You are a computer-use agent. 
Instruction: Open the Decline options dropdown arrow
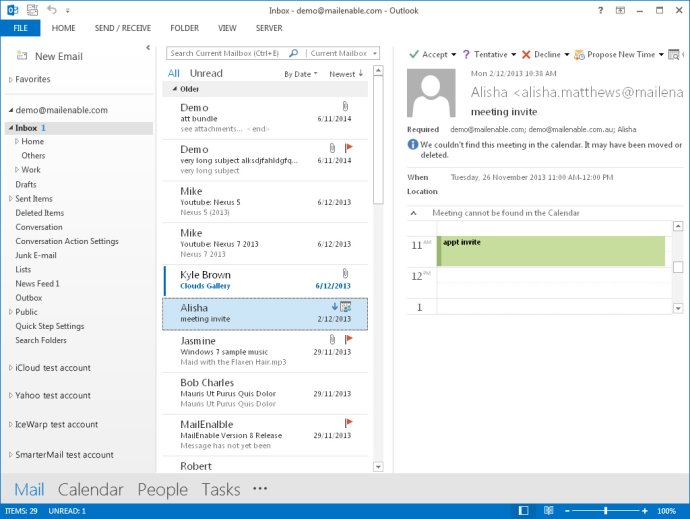pyautogui.click(x=567, y=55)
